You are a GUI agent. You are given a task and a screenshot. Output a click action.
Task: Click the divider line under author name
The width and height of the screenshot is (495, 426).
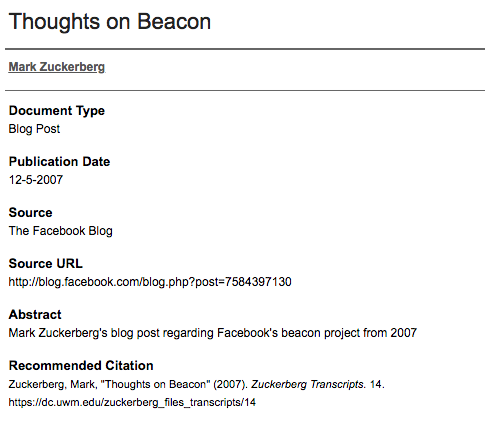tap(245, 90)
